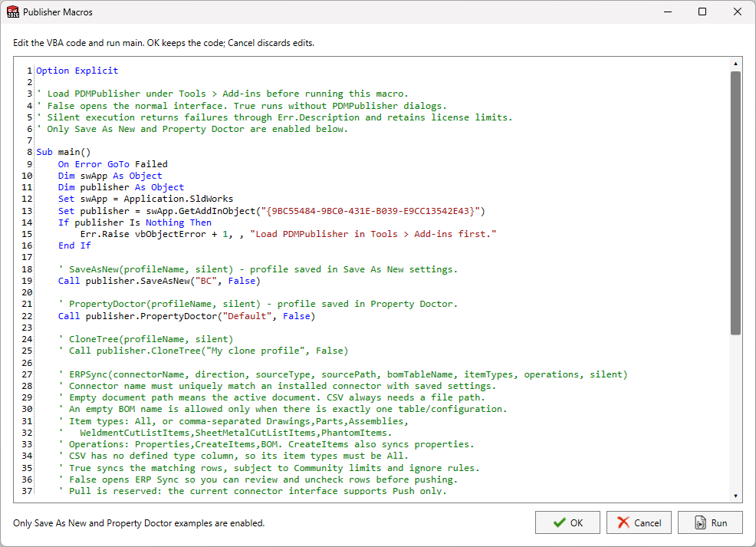This screenshot has width=756, height=547.
Task: Click the 'Item types: All, or comma-separated' comment
Action: pos(233,421)
